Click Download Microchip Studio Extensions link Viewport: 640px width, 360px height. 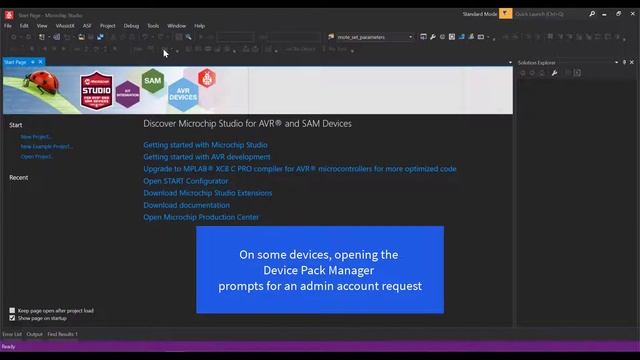207,193
